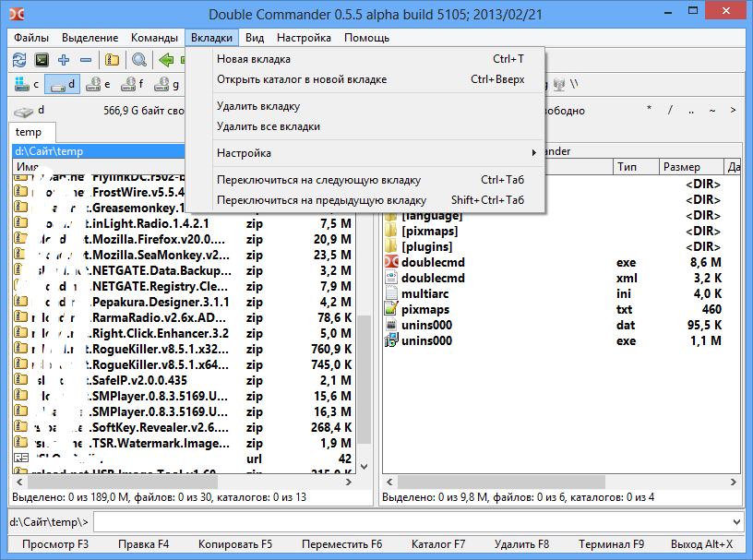Image resolution: width=753 pixels, height=560 pixels.
Task: Click the Тип column header
Action: [636, 167]
